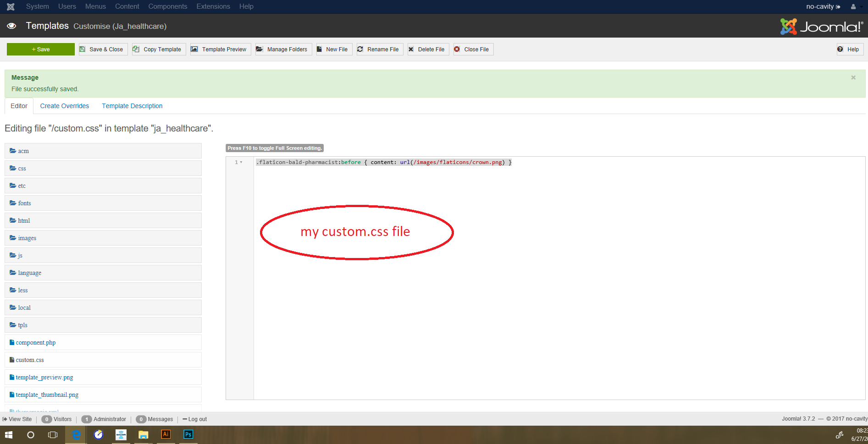Screen dimensions: 868x444
Task: Click Log out in the footer
Action: (x=195, y=419)
